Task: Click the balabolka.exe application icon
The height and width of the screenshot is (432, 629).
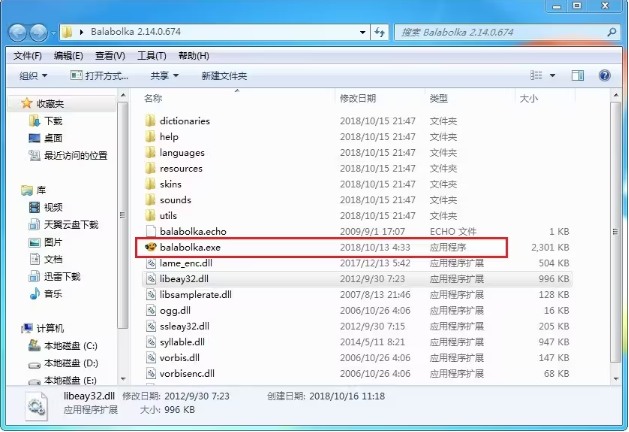Action: [x=150, y=247]
